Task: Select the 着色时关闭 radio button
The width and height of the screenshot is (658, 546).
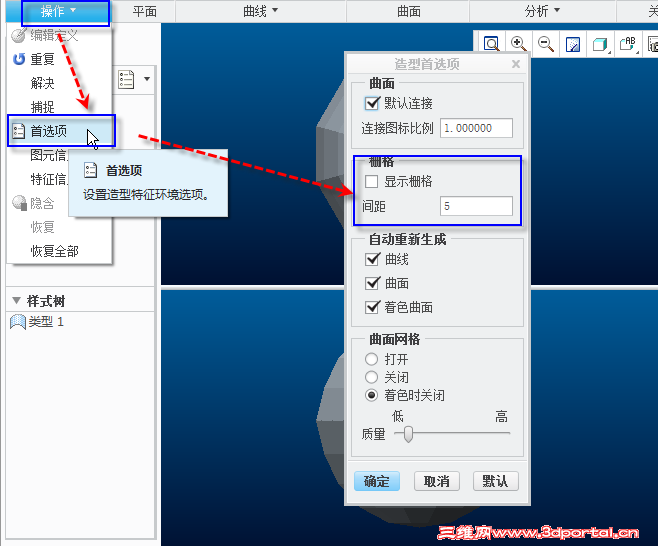Action: click(371, 395)
